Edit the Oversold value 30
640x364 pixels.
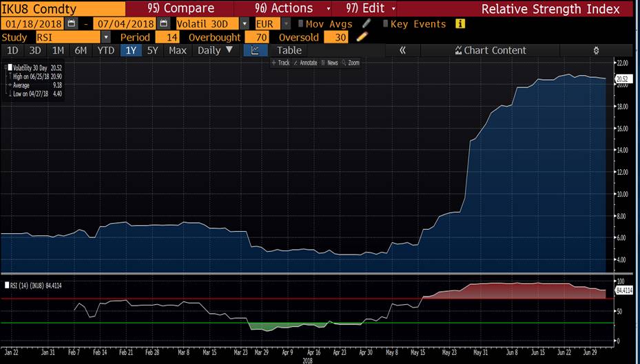coord(336,37)
